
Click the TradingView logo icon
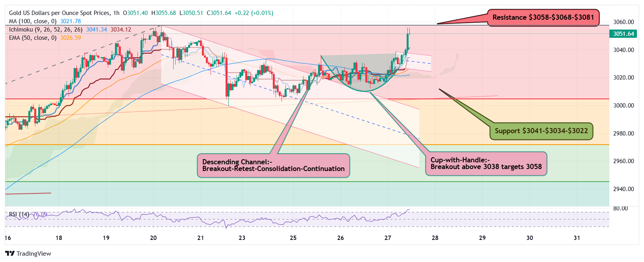click(x=10, y=253)
